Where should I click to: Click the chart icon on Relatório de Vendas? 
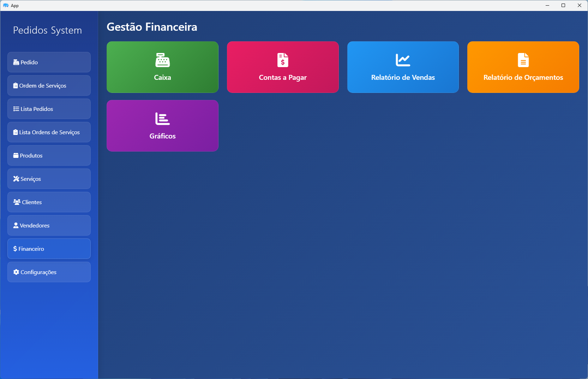pos(403,60)
